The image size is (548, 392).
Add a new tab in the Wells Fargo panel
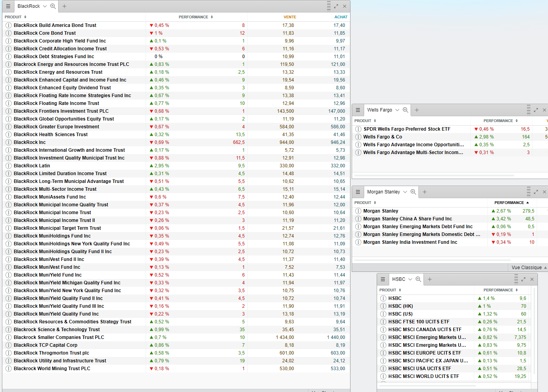[x=417, y=110]
